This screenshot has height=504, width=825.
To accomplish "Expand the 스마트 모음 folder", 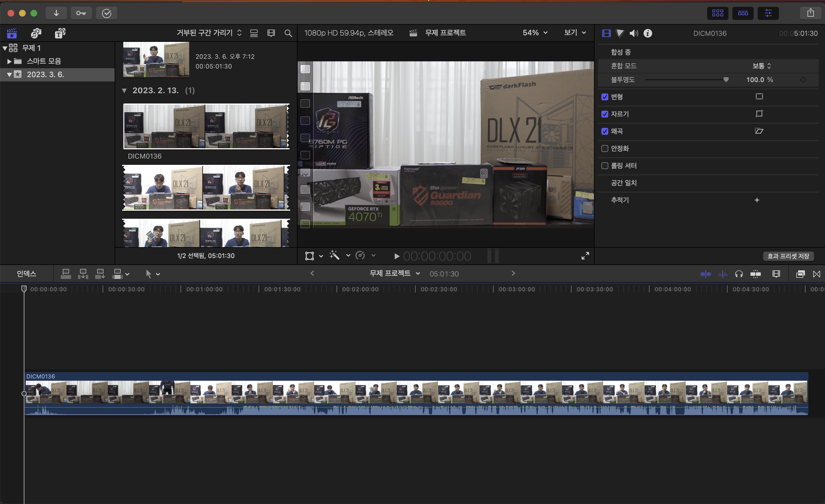I will click(9, 61).
